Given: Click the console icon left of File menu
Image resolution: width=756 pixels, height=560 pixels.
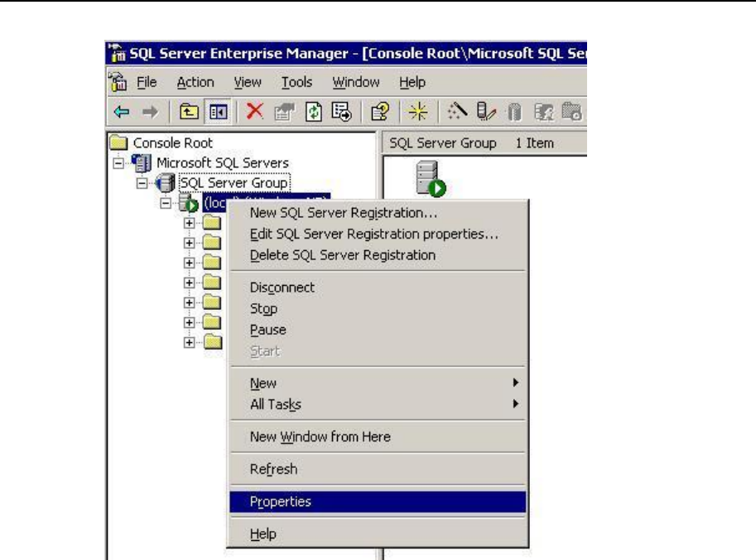Looking at the screenshot, I should point(118,81).
